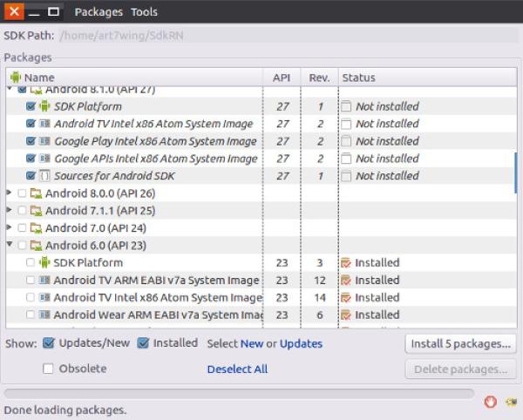Screen dimensions: 523x420
Task: Click Install 5 packages button
Action: [461, 343]
